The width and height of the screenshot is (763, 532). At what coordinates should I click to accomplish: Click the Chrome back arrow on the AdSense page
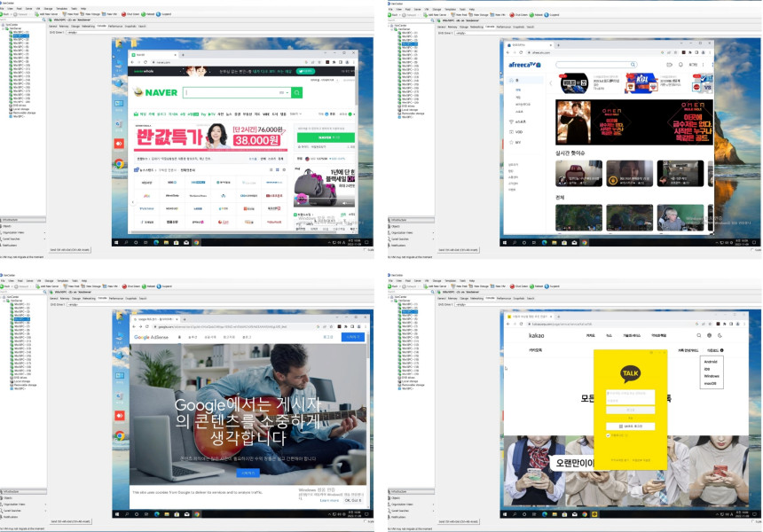coord(134,326)
